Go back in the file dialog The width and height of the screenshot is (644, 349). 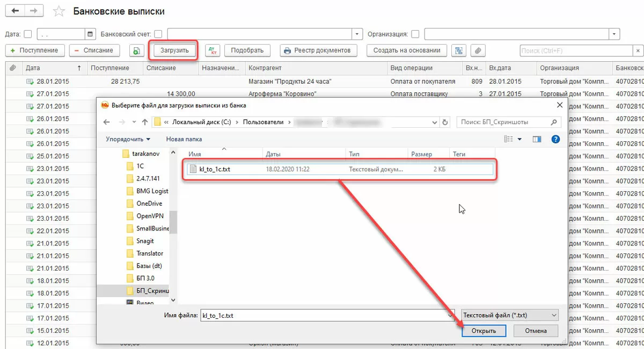pyautogui.click(x=106, y=122)
